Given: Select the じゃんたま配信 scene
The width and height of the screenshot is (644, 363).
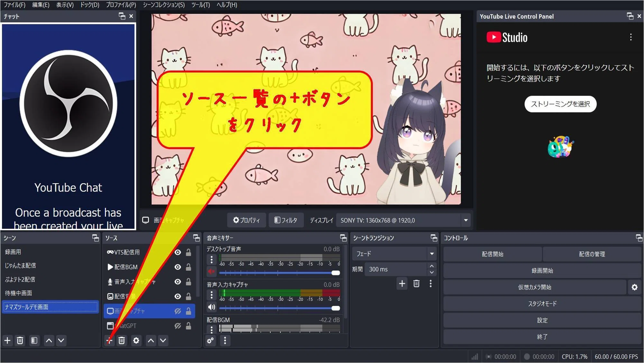Looking at the screenshot, I should [50, 265].
